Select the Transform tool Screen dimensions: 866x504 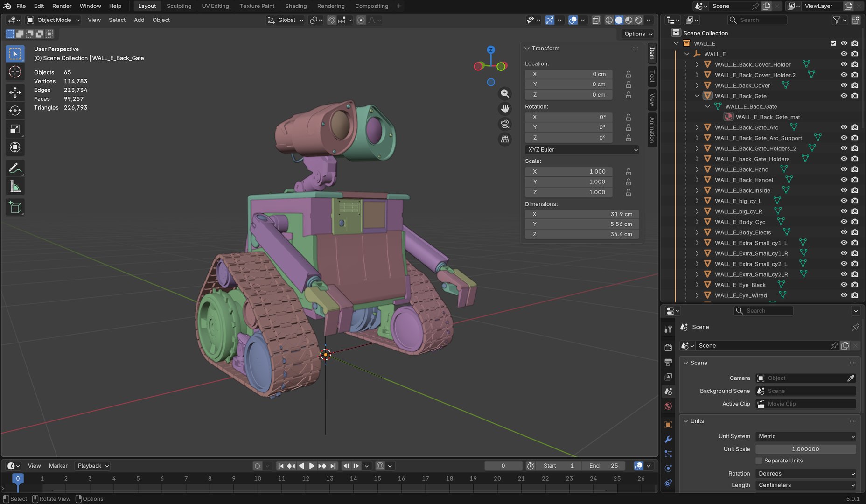coord(15,147)
